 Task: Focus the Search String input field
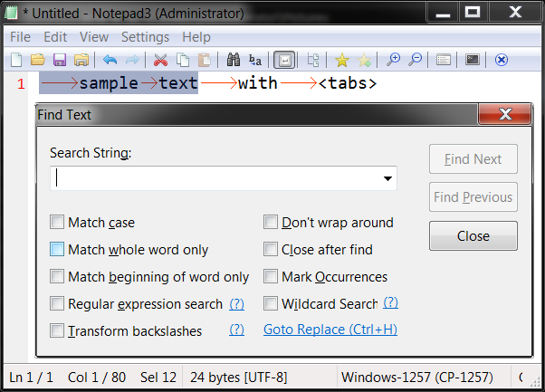(x=223, y=178)
